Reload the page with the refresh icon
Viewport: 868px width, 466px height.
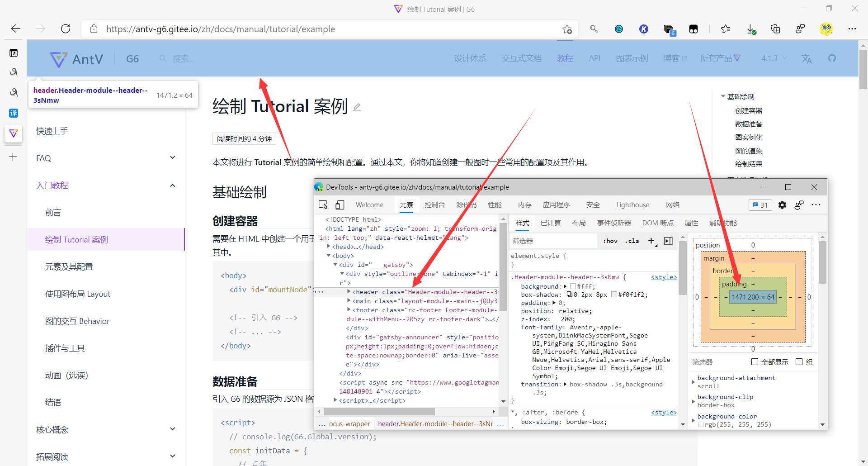pos(66,29)
